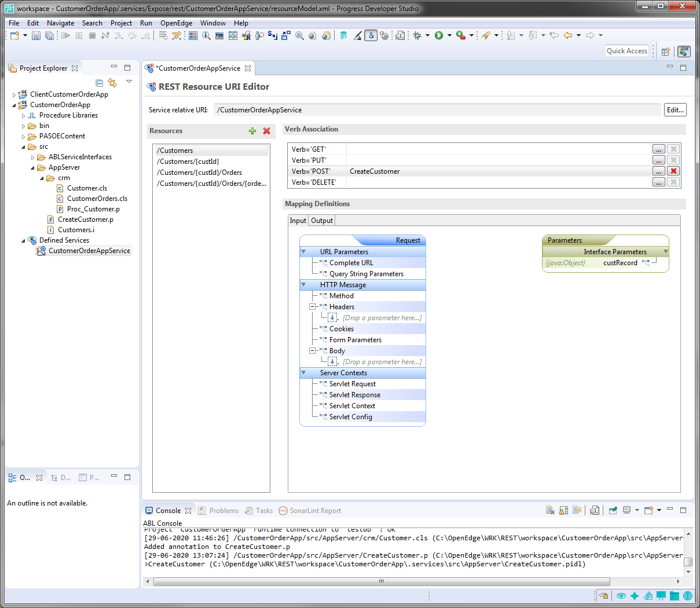The height and width of the screenshot is (608, 700).
Task: Click the eye icon in status bar
Action: click(621, 596)
